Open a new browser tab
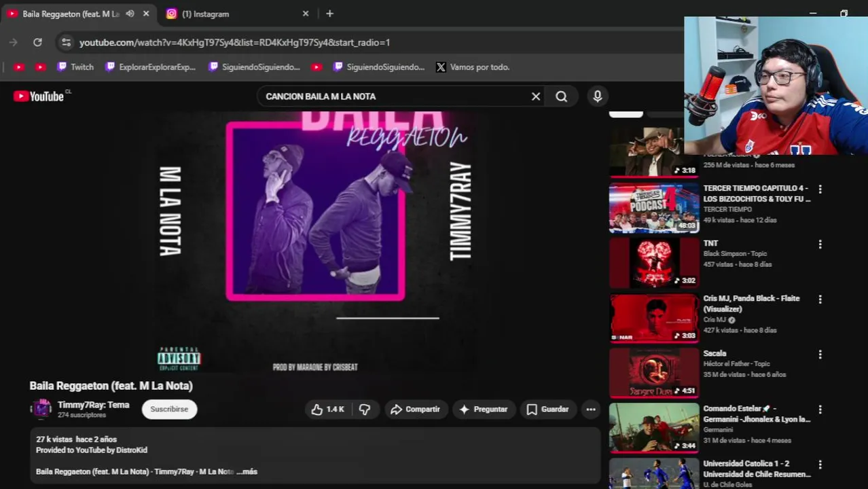The width and height of the screenshot is (868, 489). pos(329,14)
